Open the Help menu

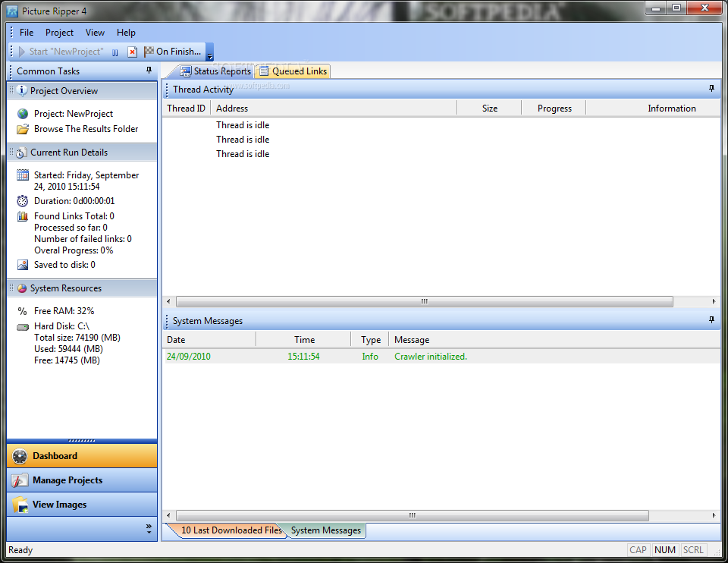(x=126, y=33)
